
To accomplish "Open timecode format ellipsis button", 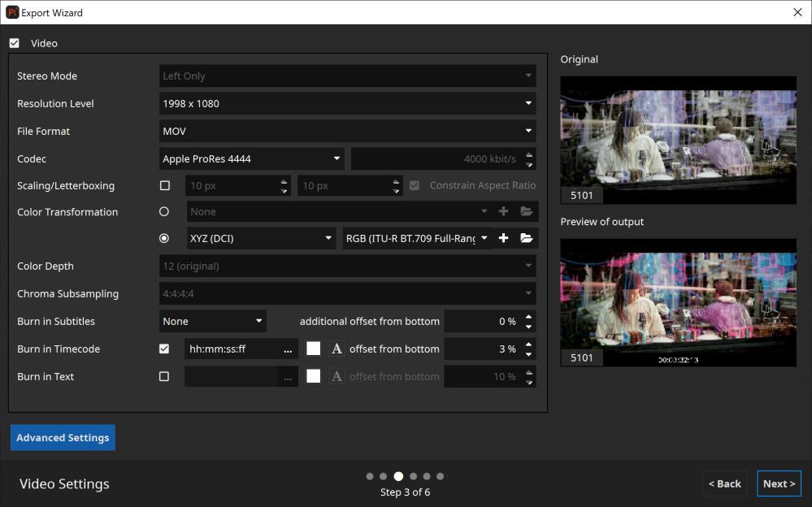I will (x=288, y=349).
